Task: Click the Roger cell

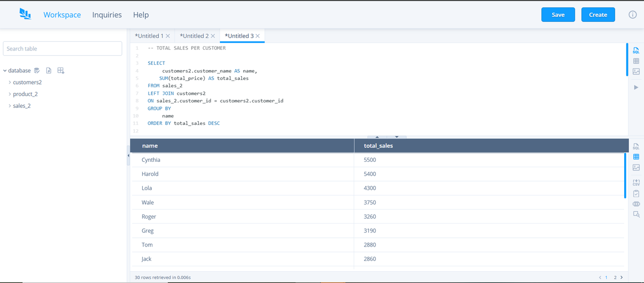Action: click(x=243, y=217)
